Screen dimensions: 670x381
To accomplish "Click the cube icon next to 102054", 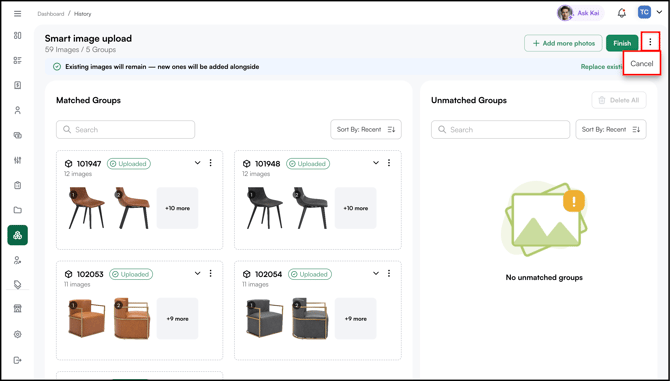I will point(247,274).
